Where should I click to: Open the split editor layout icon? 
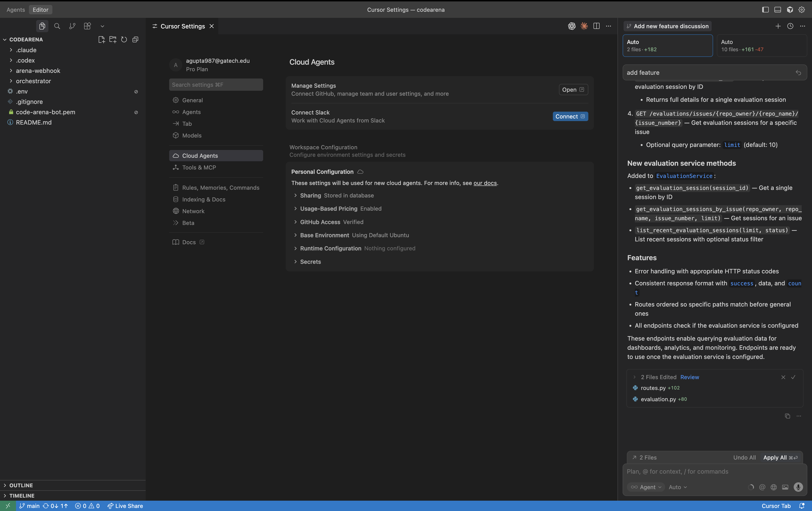(597, 26)
